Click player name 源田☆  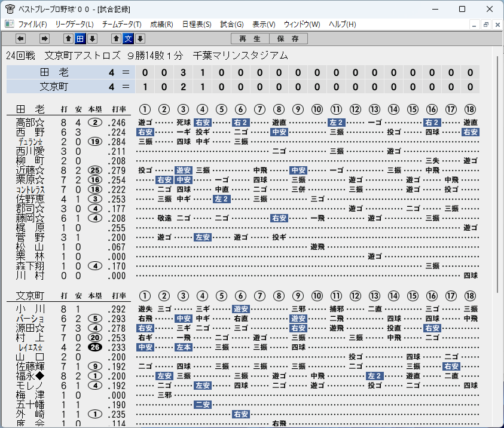point(30,328)
